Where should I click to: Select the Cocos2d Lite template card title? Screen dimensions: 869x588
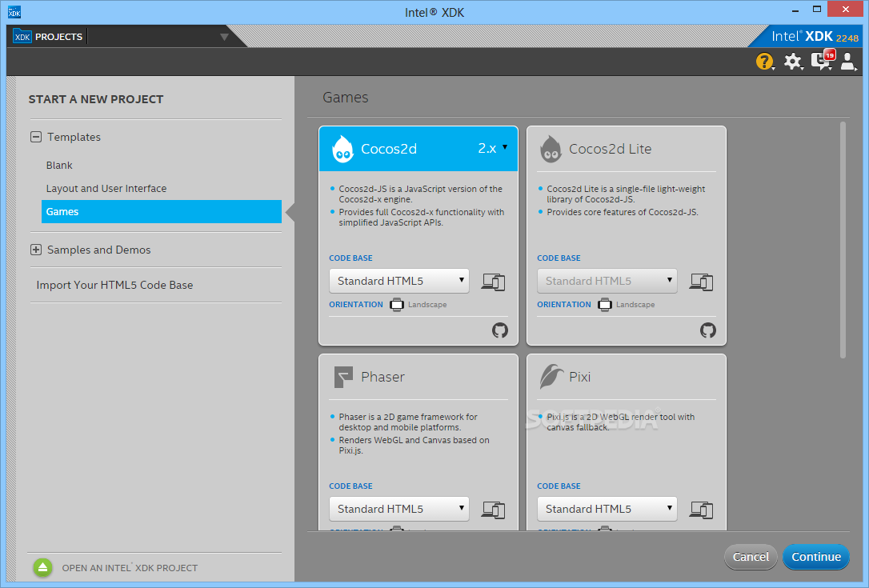tap(611, 149)
